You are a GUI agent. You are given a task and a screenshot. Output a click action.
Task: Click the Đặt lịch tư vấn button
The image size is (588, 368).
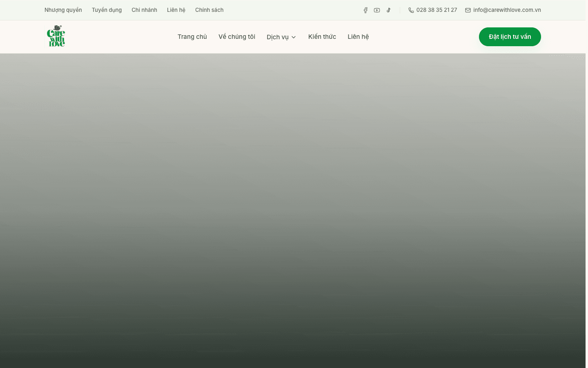click(510, 37)
